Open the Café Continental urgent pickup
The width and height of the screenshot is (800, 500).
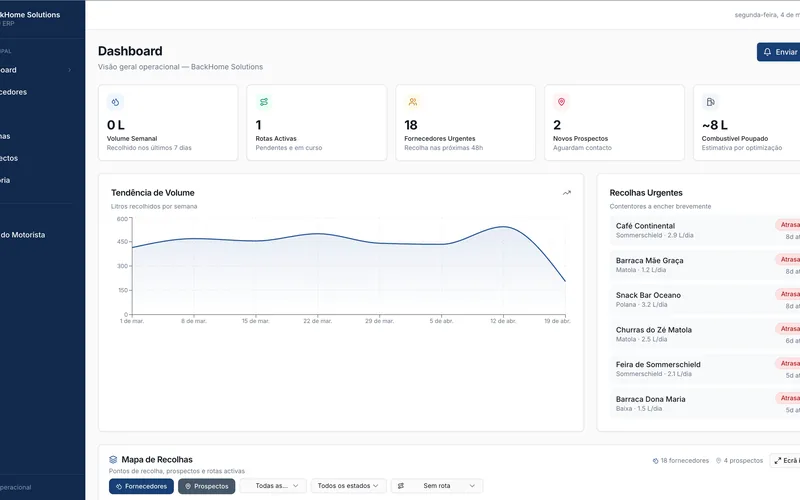(x=705, y=230)
